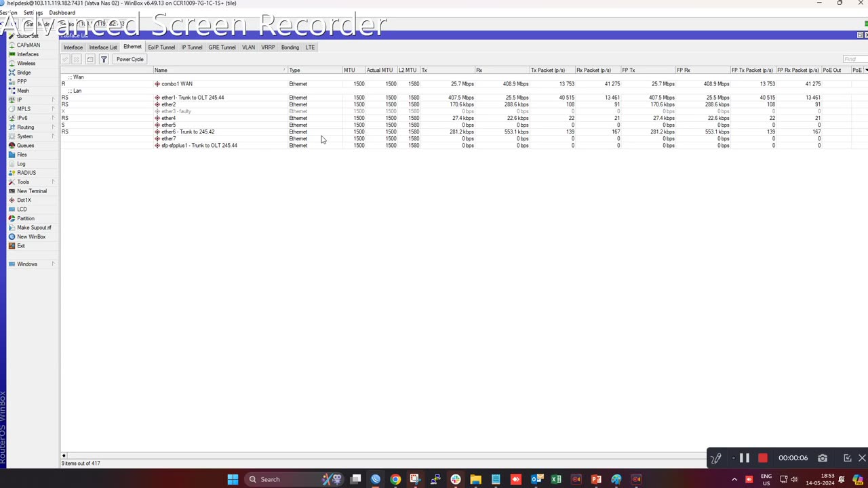Switch to the VLAN tab
Image resolution: width=868 pixels, height=488 pixels.
248,47
